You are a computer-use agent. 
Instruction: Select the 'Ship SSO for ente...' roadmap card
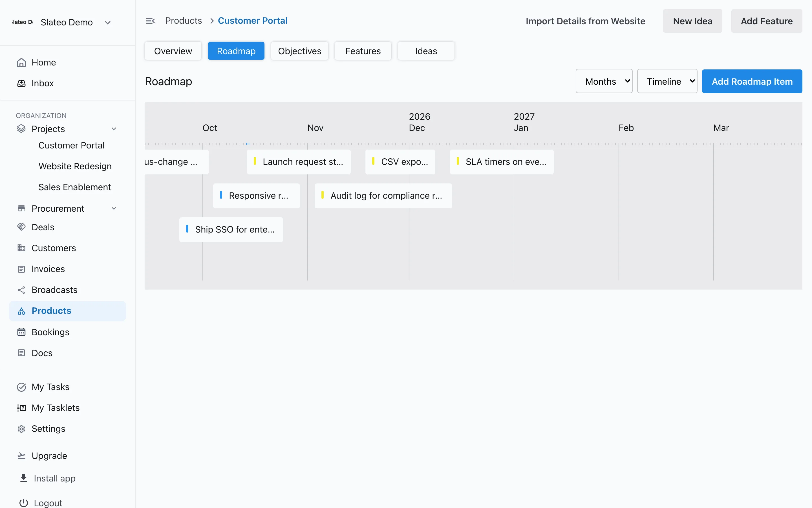click(231, 230)
